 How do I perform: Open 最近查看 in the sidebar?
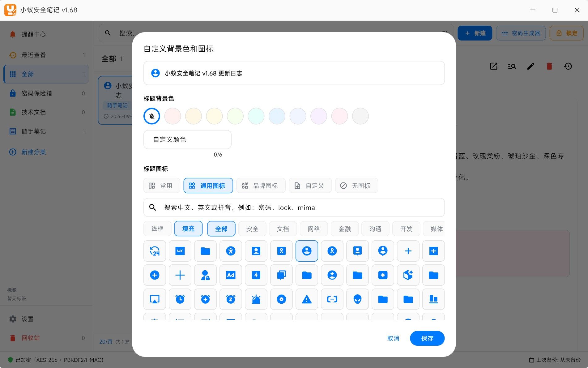click(x=46, y=55)
